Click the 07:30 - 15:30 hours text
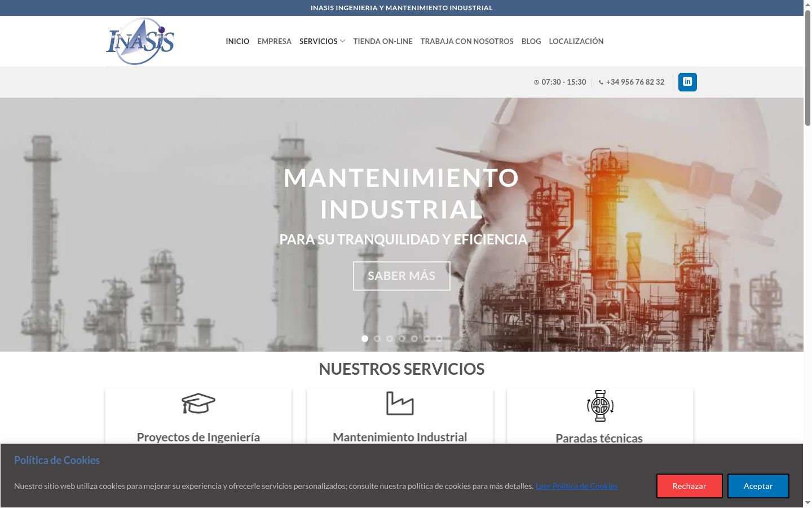The height and width of the screenshot is (508, 812). click(563, 82)
